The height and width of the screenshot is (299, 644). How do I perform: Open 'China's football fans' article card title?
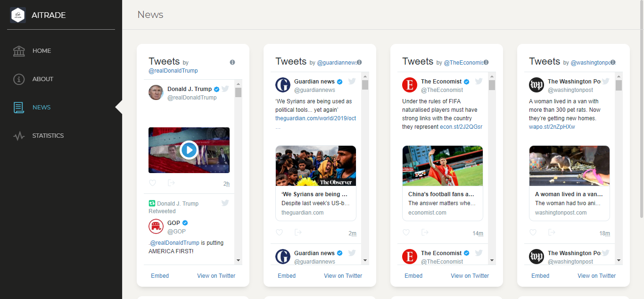coord(441,194)
